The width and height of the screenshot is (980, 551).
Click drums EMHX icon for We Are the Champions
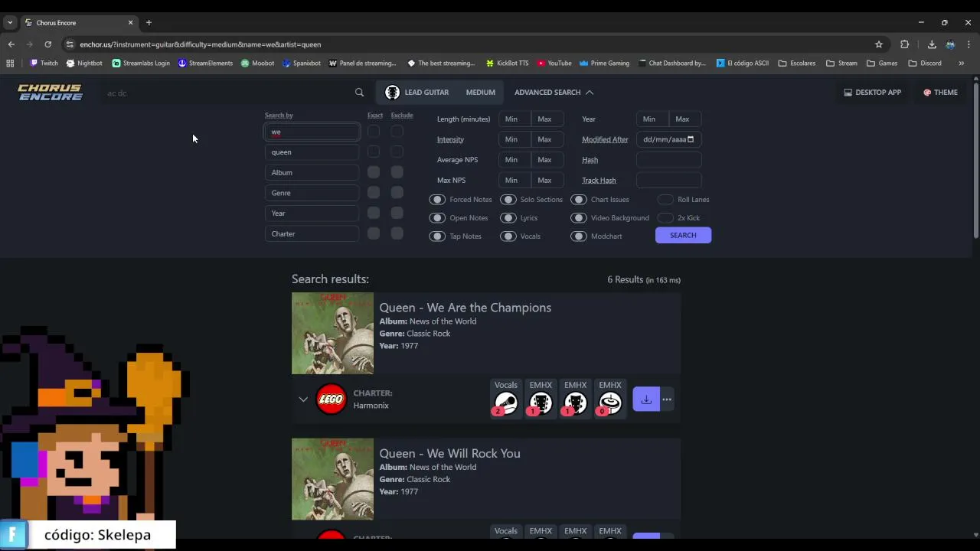(x=610, y=403)
